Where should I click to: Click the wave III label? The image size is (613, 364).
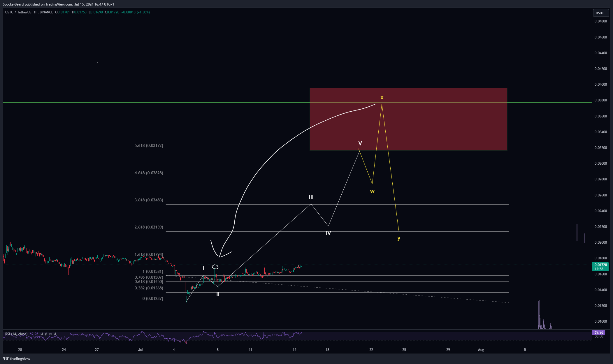coord(311,197)
